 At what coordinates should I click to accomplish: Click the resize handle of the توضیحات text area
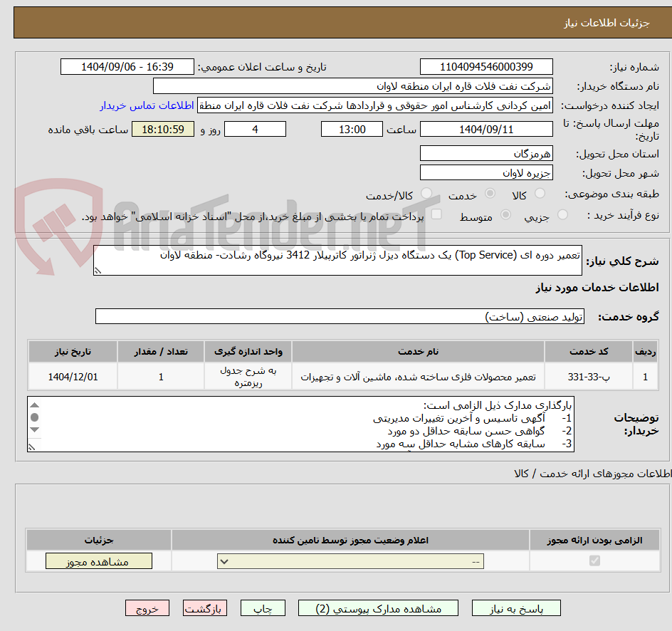(x=31, y=447)
